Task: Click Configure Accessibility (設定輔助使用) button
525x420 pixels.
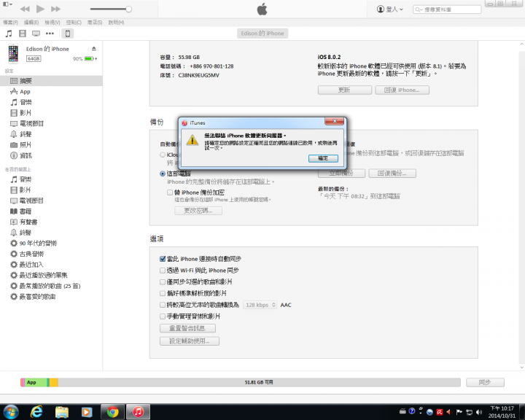Action: (190, 341)
